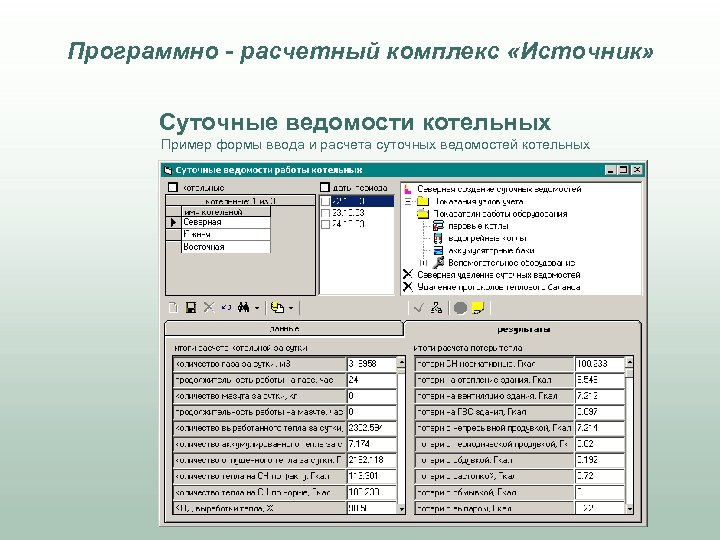This screenshot has width=720, height=540.
Task: Click up arrow of heat losses scrollbar
Action: click(x=629, y=362)
